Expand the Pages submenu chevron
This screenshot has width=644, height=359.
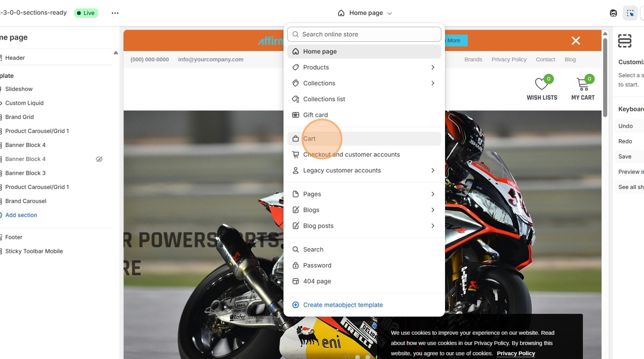coord(433,194)
